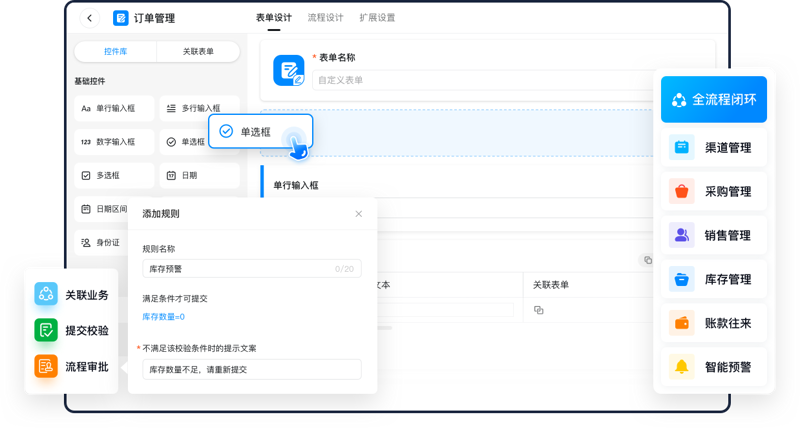Click the back arrow button
This screenshot has width=800, height=428.
89,18
